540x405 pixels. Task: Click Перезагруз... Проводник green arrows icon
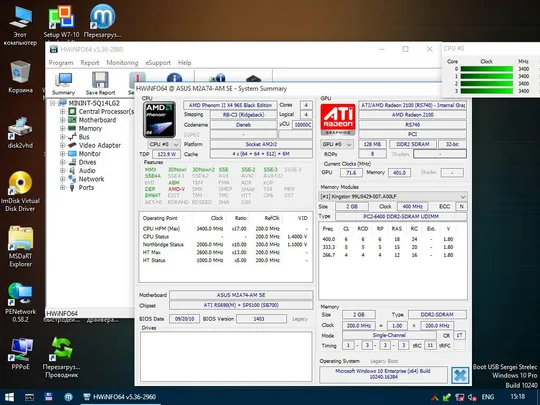tap(61, 357)
